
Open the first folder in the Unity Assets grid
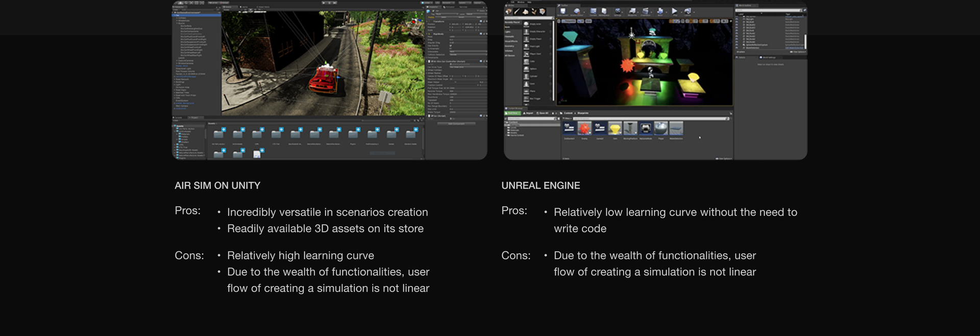(x=218, y=134)
